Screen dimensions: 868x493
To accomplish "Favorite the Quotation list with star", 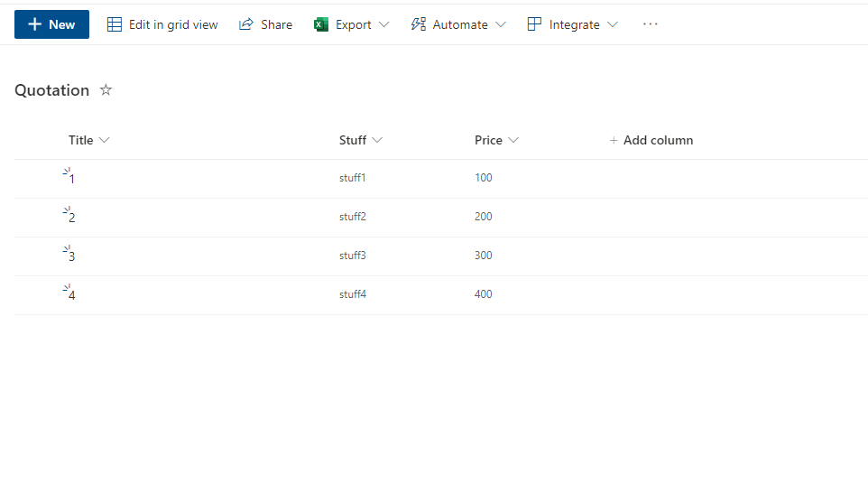I will 106,89.
